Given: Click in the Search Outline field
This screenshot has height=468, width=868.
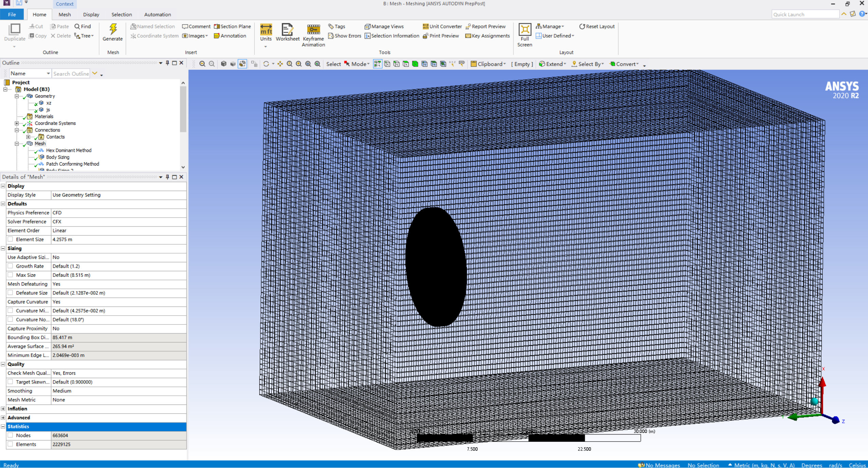Looking at the screenshot, I should 71,73.
